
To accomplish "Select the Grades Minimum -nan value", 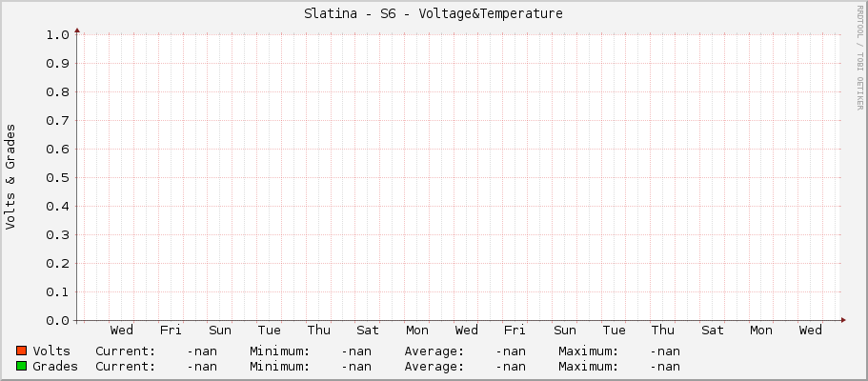I will [x=356, y=366].
